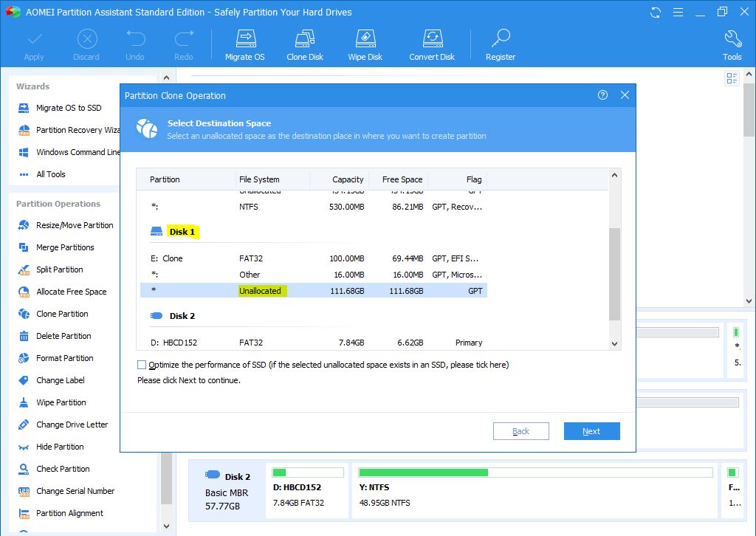Screen dimensions: 756x536
Task: Toggle the view mode icon at top right
Action: click(x=732, y=78)
